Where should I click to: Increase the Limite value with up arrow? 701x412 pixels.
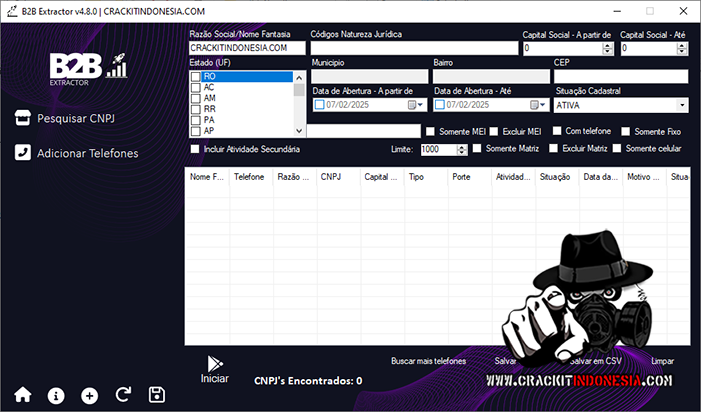click(x=461, y=146)
